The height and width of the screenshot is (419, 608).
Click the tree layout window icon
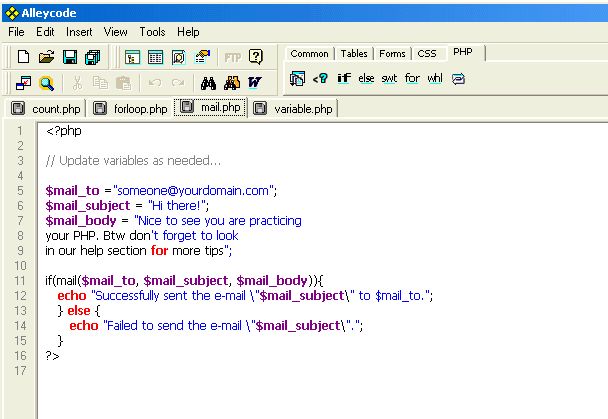coord(132,57)
